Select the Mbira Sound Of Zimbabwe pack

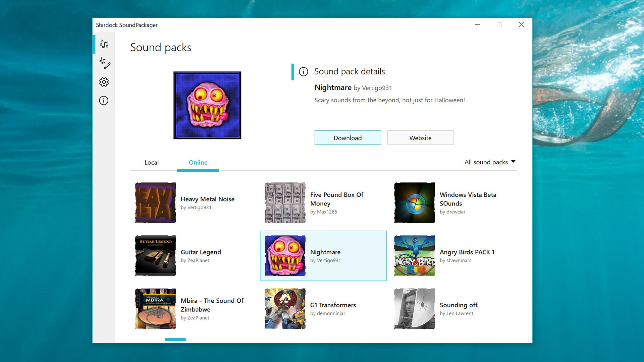[x=155, y=308]
